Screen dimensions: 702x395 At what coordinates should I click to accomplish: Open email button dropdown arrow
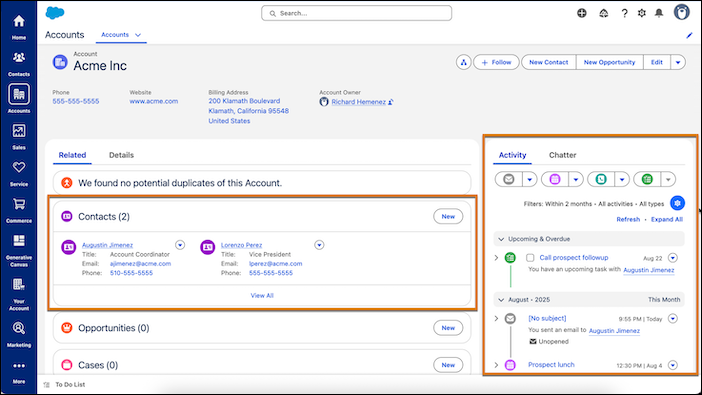click(x=530, y=179)
